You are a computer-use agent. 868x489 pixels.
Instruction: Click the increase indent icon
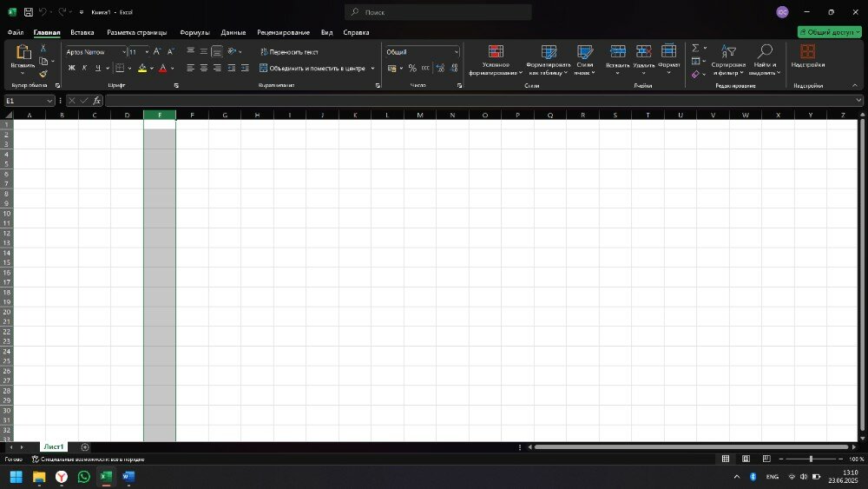tap(246, 68)
